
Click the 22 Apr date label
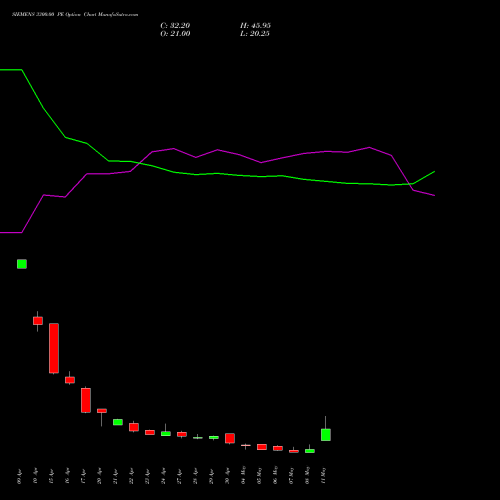[131, 476]
